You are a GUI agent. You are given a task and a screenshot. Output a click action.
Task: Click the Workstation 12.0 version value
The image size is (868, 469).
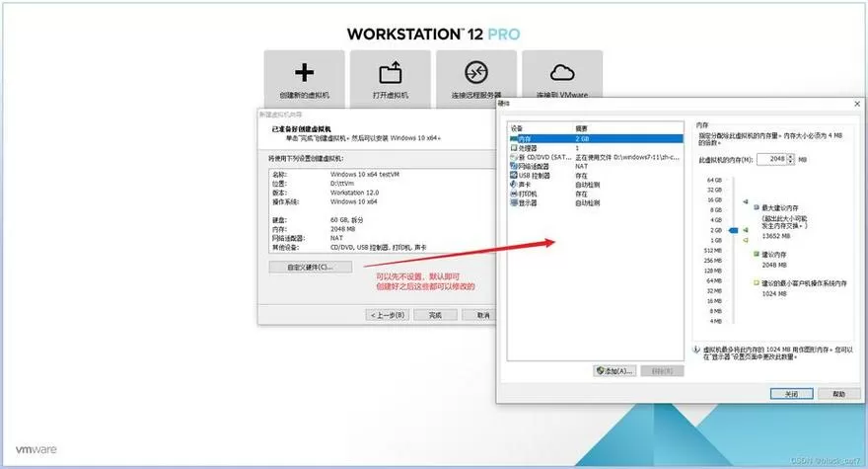pyautogui.click(x=354, y=193)
